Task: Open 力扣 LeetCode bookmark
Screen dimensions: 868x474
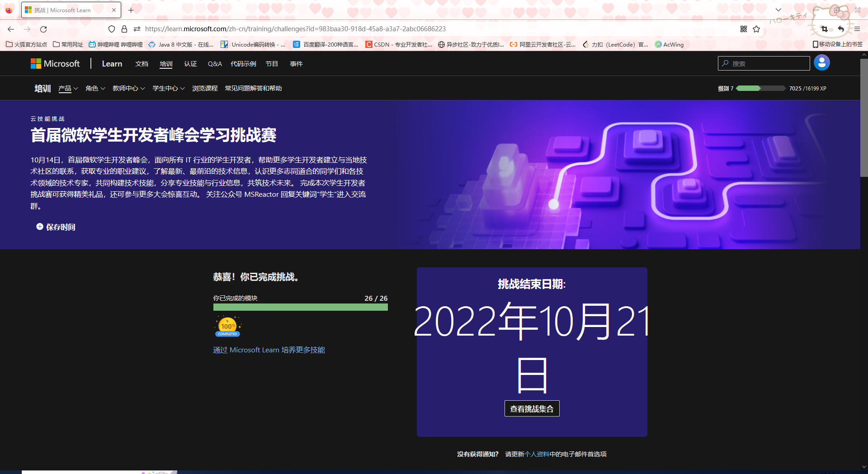Action: click(x=615, y=44)
